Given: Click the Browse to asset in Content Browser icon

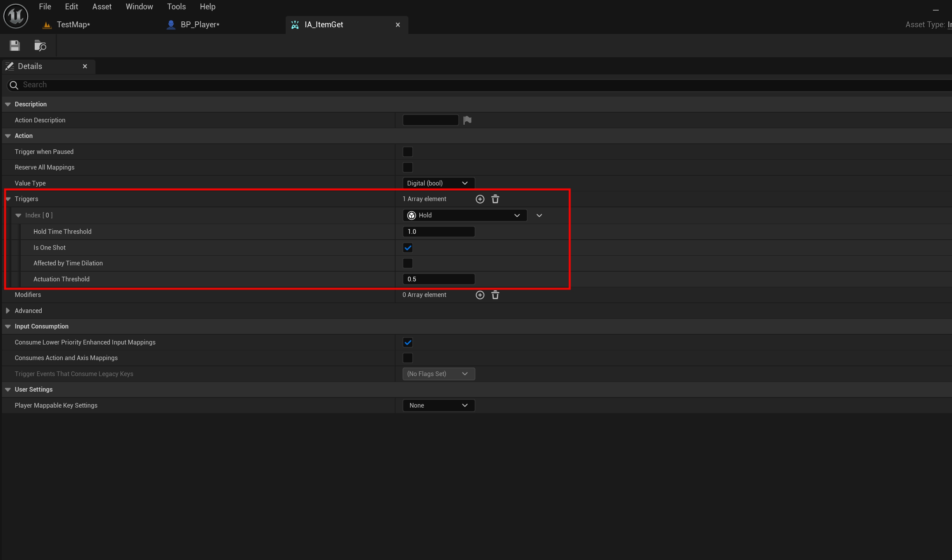Looking at the screenshot, I should pyautogui.click(x=40, y=46).
